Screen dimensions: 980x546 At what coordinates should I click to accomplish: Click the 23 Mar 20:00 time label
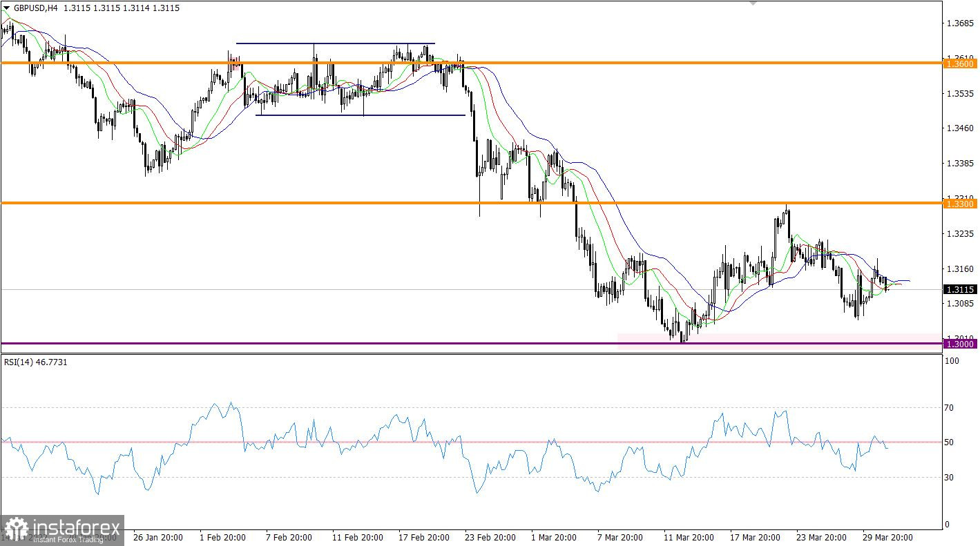821,537
